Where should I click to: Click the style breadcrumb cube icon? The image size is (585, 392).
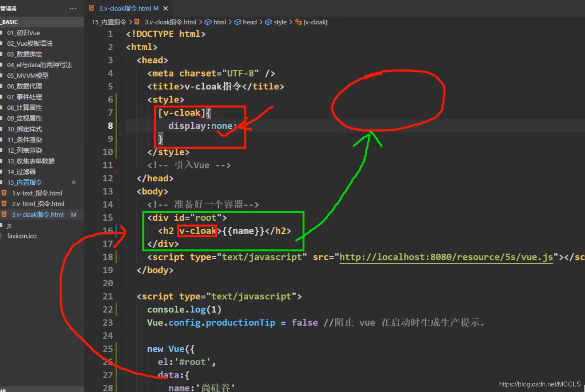click(x=268, y=22)
